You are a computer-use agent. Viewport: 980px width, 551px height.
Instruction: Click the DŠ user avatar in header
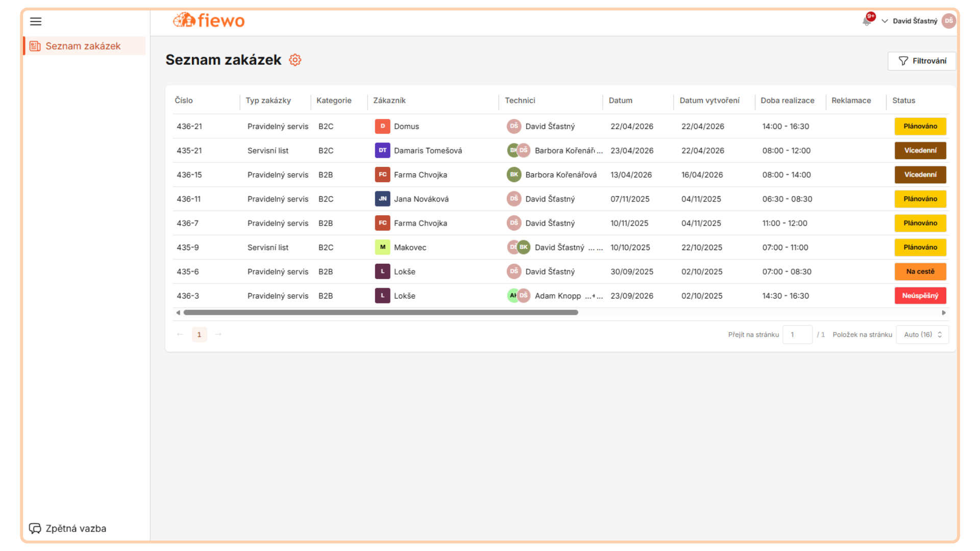point(948,21)
